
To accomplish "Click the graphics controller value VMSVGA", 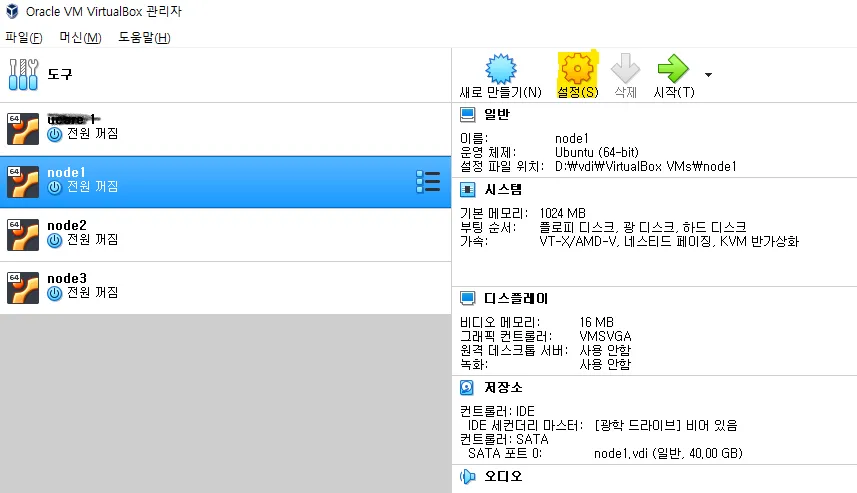I will pyautogui.click(x=605, y=336).
